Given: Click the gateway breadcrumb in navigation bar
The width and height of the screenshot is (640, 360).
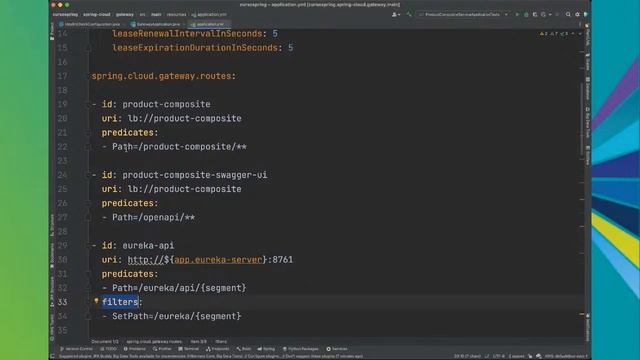Looking at the screenshot, I should 125,14.
